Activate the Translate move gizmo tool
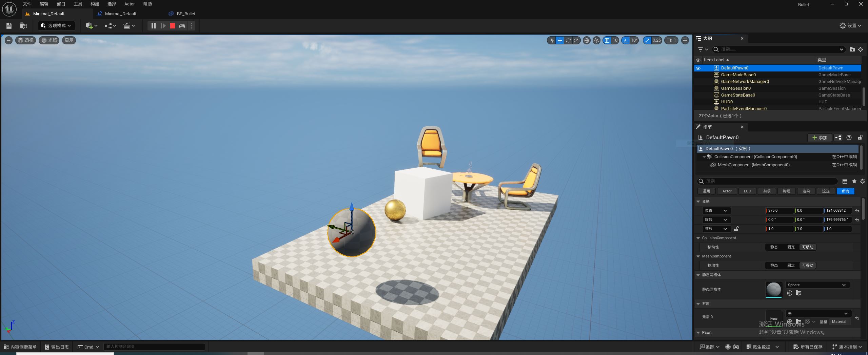Screen dimensions: 868x355 click(x=560, y=40)
